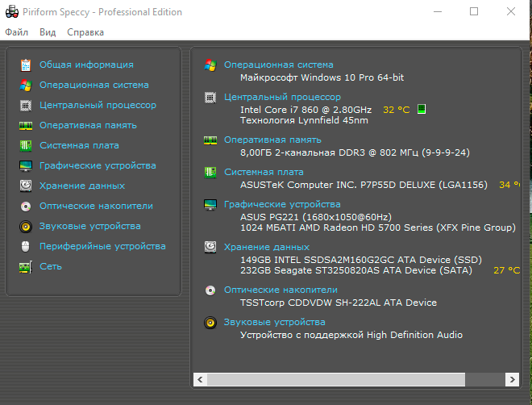Click text Майкрософт Windows 10 Pro 64-bit
The height and width of the screenshot is (405, 532).
pyautogui.click(x=322, y=77)
